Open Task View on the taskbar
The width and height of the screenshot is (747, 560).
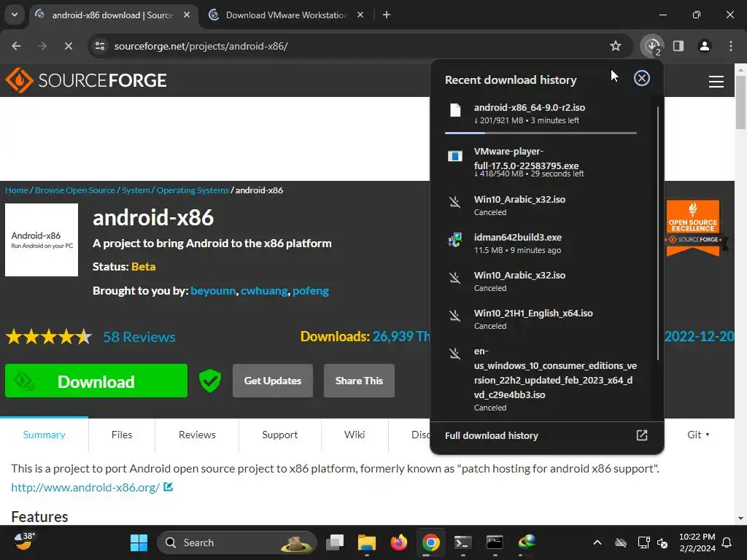pyautogui.click(x=335, y=542)
